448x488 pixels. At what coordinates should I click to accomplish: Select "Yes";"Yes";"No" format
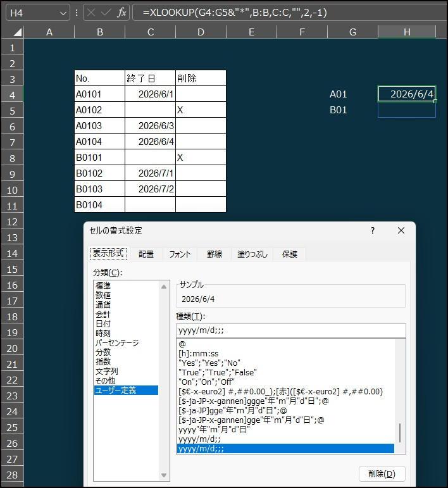286,363
